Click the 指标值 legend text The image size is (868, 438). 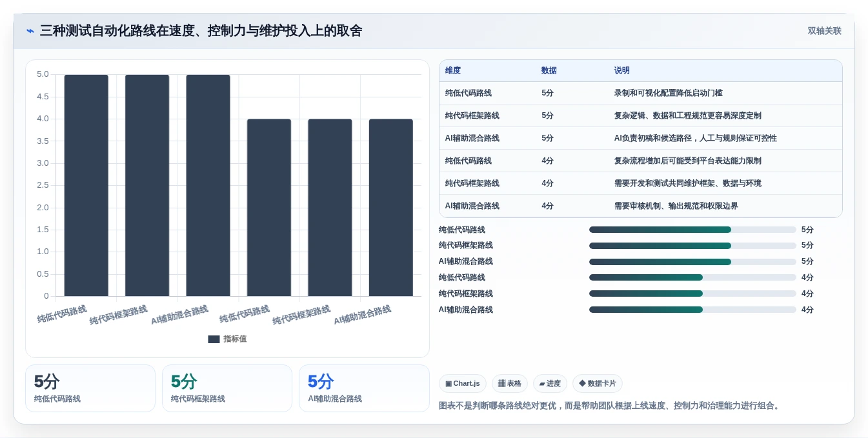coord(235,339)
